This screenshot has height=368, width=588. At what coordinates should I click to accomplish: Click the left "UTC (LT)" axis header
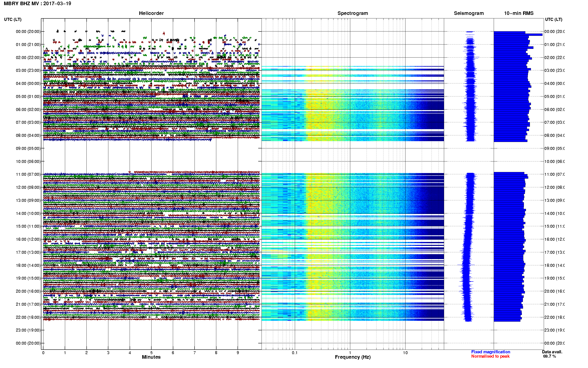click(x=13, y=19)
